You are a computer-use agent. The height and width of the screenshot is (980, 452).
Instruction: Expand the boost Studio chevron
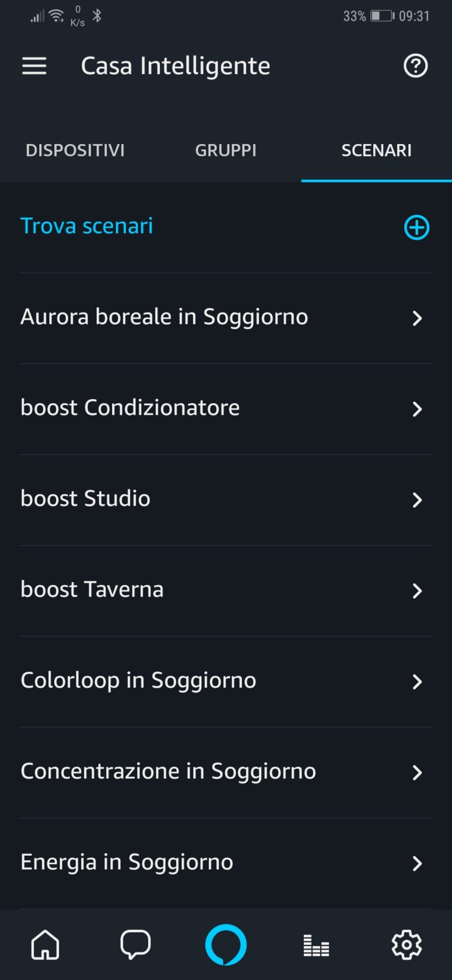(x=417, y=500)
